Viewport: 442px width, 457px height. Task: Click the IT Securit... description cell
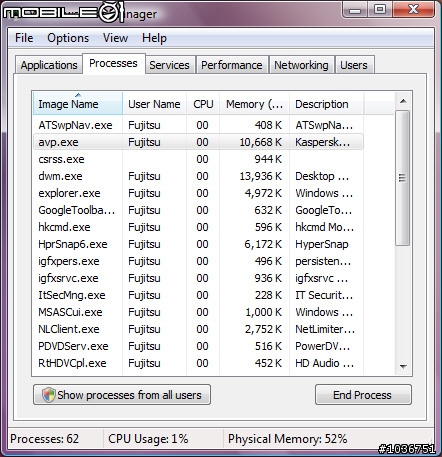coord(324,295)
